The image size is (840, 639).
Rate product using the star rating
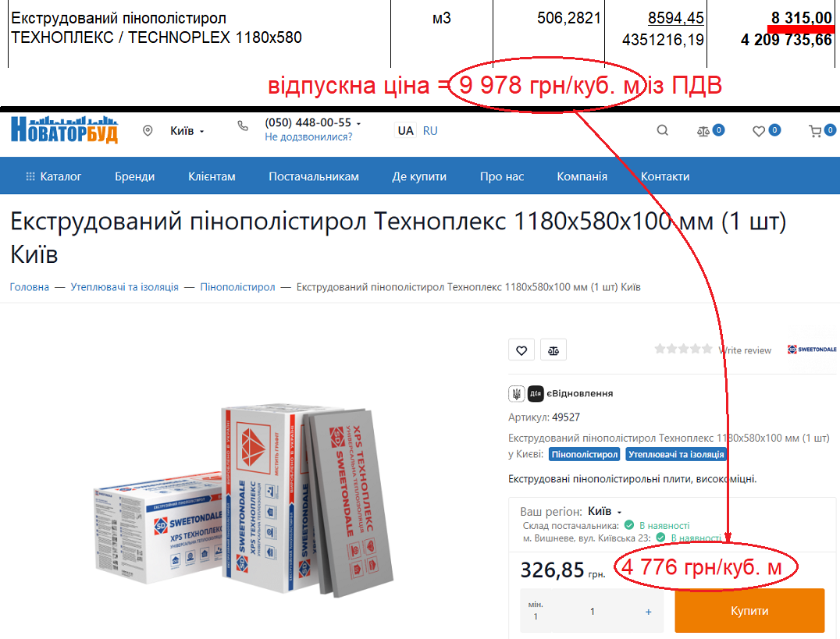coord(683,350)
